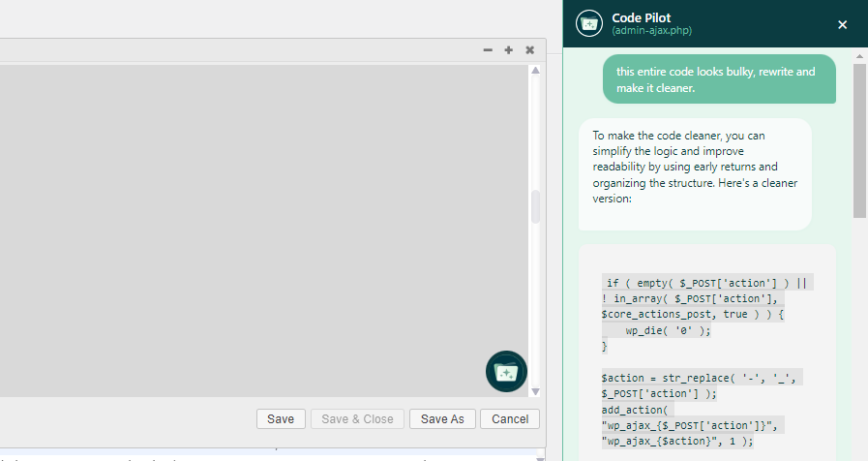Click editor scrollbar down arrow
This screenshot has height=461, width=868.
click(x=535, y=391)
